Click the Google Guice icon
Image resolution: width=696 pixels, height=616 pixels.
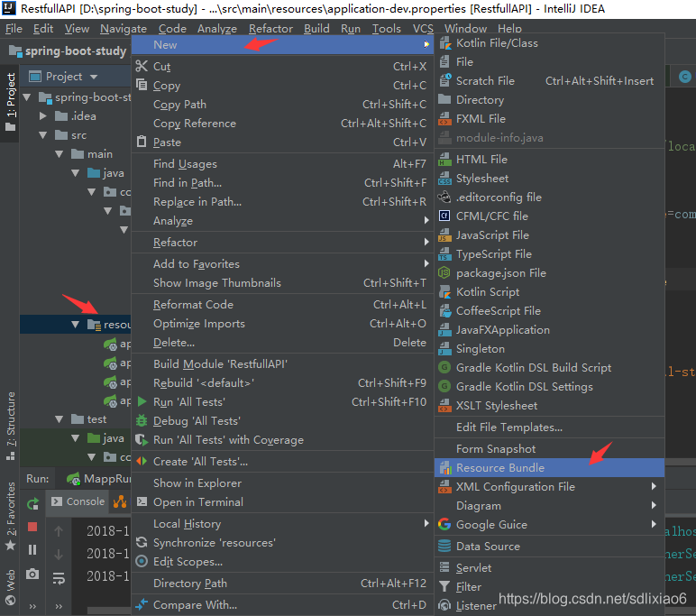[x=444, y=525]
